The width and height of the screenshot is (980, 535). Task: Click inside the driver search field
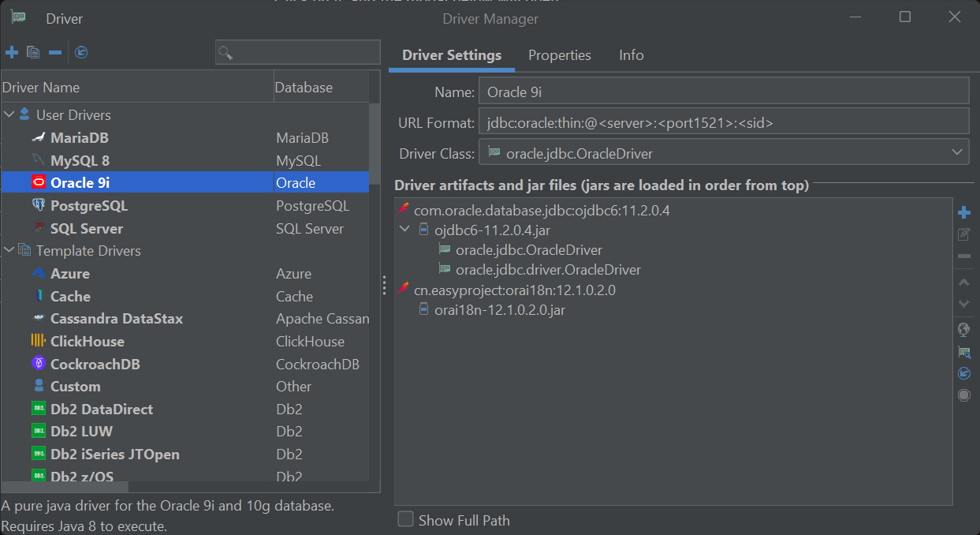coord(300,52)
